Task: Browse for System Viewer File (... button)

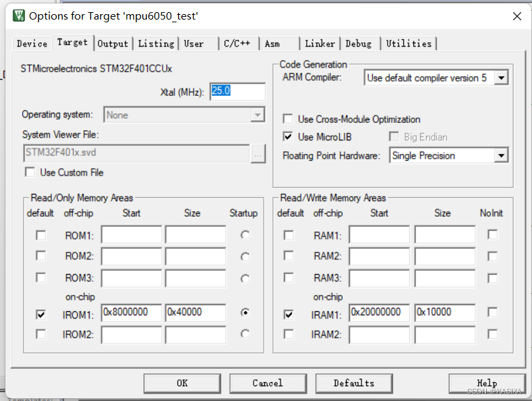Action: coord(258,154)
